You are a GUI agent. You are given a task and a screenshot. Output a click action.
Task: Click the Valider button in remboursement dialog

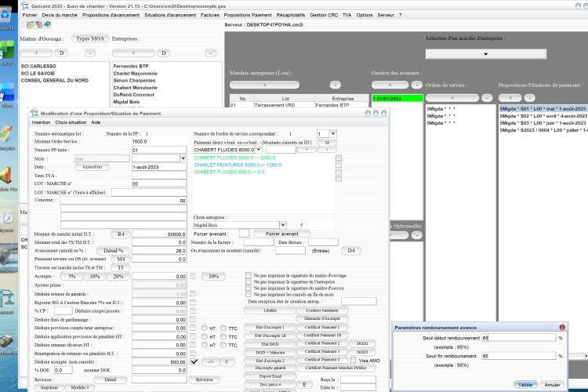[x=525, y=384]
